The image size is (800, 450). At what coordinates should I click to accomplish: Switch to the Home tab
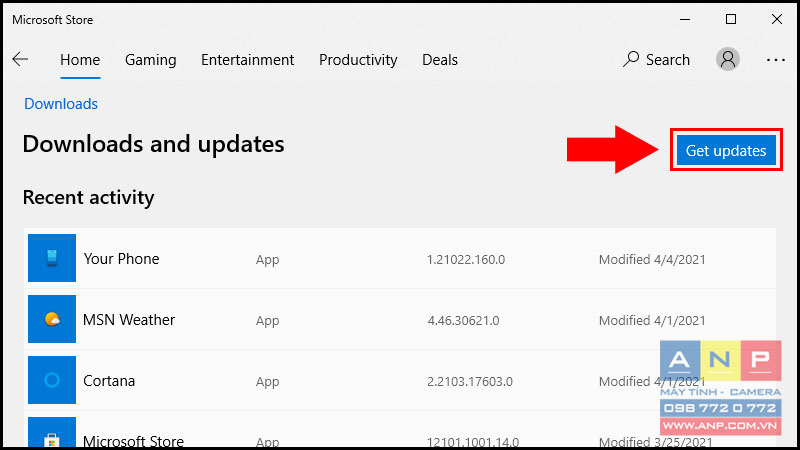point(80,60)
